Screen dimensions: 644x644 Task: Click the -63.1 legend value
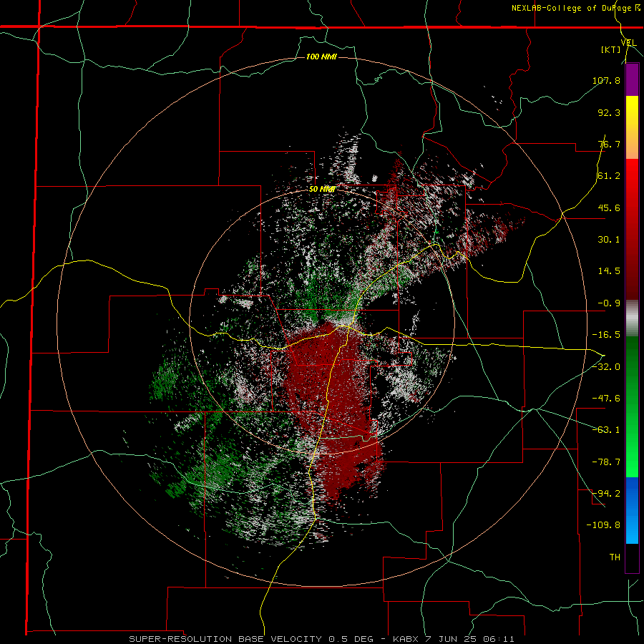[x=606, y=430]
